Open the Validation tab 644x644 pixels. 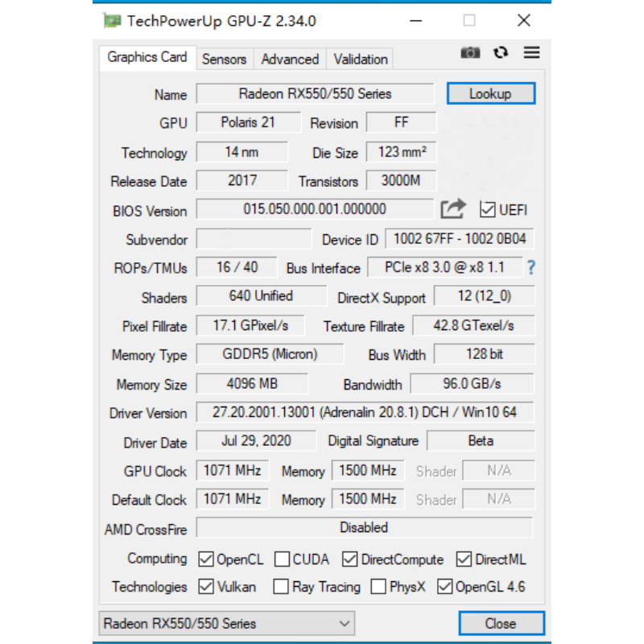coord(361,59)
